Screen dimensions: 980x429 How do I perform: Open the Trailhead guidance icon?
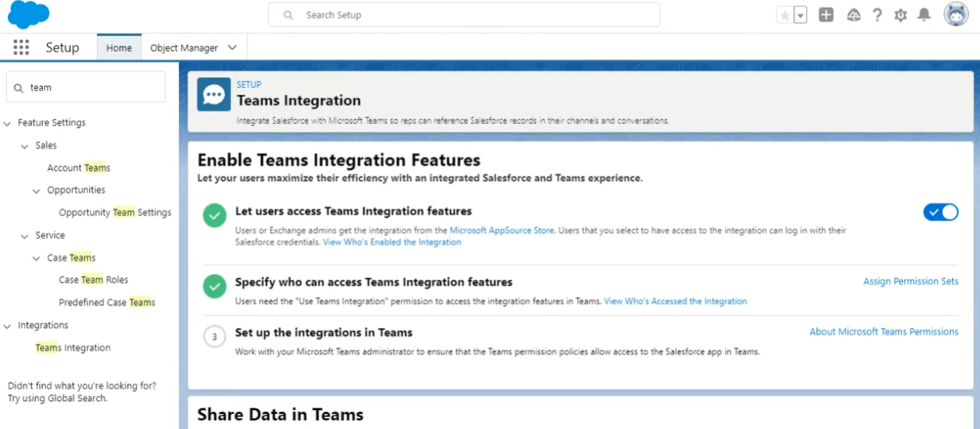(854, 15)
